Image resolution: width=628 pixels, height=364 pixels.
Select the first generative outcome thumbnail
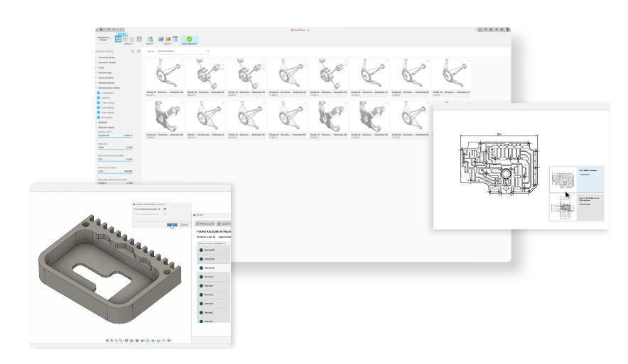click(x=165, y=73)
